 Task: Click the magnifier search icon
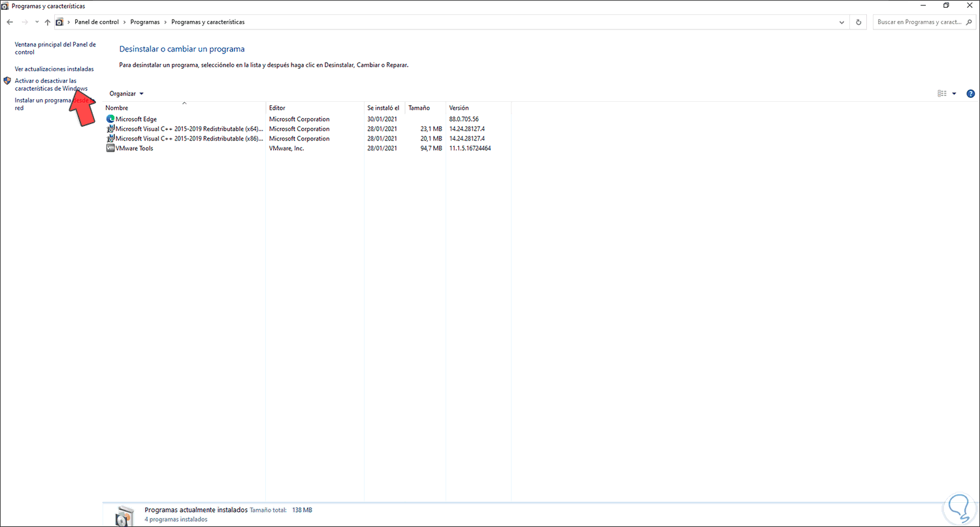[x=969, y=22]
